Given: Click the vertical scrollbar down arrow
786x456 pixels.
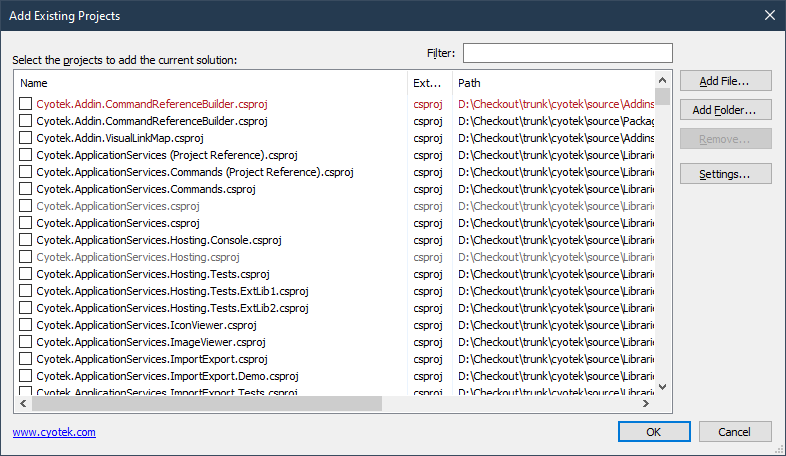Looking at the screenshot, I should tap(662, 386).
